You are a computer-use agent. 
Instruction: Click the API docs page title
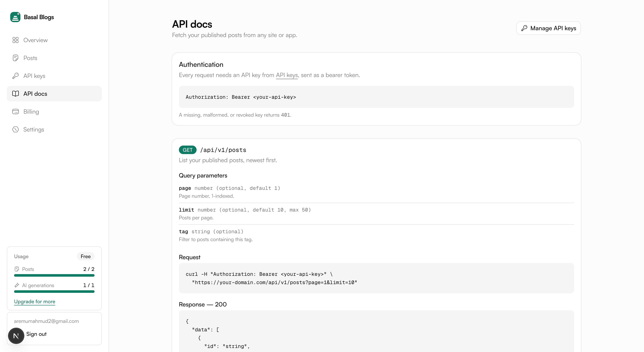click(192, 24)
